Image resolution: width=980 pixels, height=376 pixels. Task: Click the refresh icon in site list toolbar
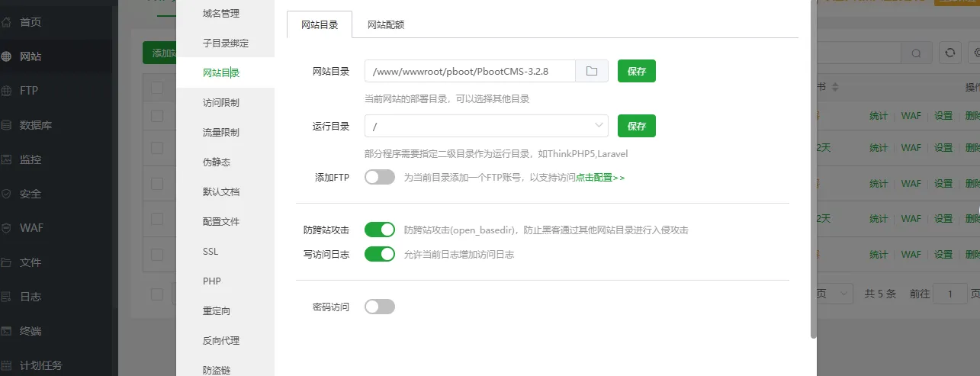949,53
